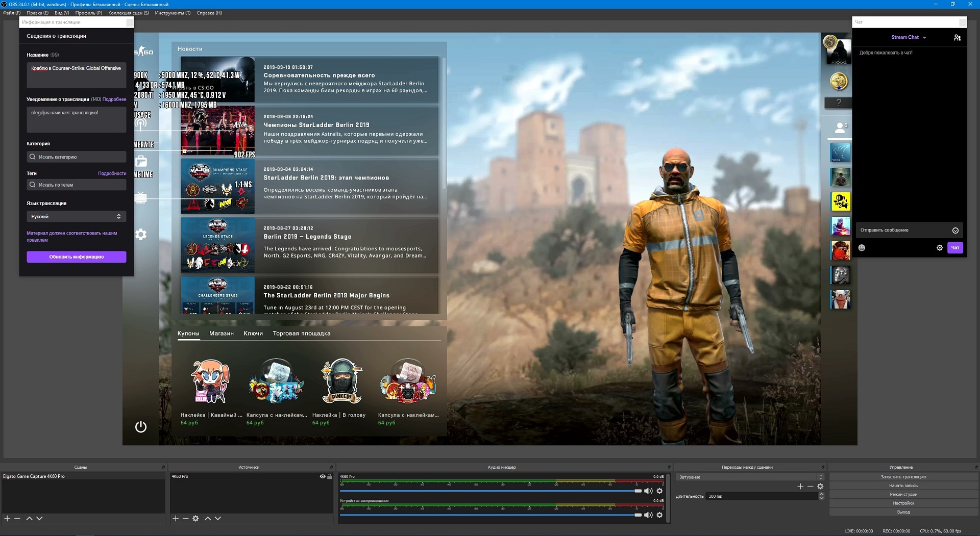Open Устройство воспроизведения audio settings gear
Viewport: 980px width, 536px height.
659,515
